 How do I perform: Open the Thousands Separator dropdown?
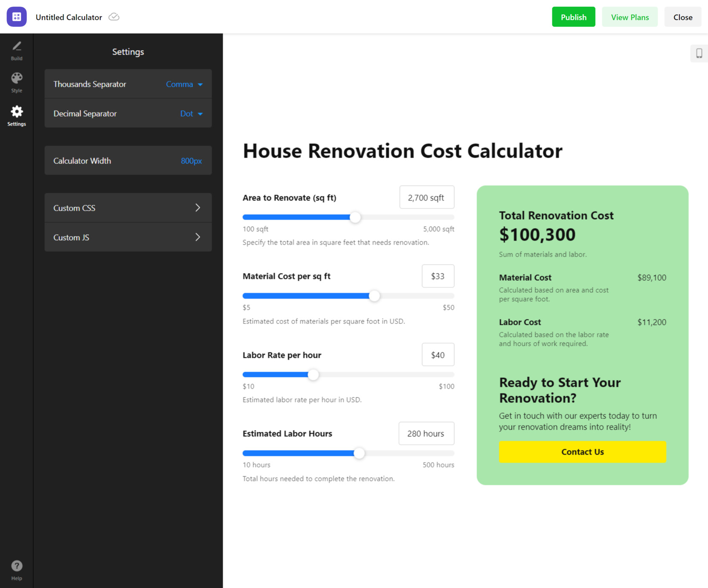coord(184,84)
